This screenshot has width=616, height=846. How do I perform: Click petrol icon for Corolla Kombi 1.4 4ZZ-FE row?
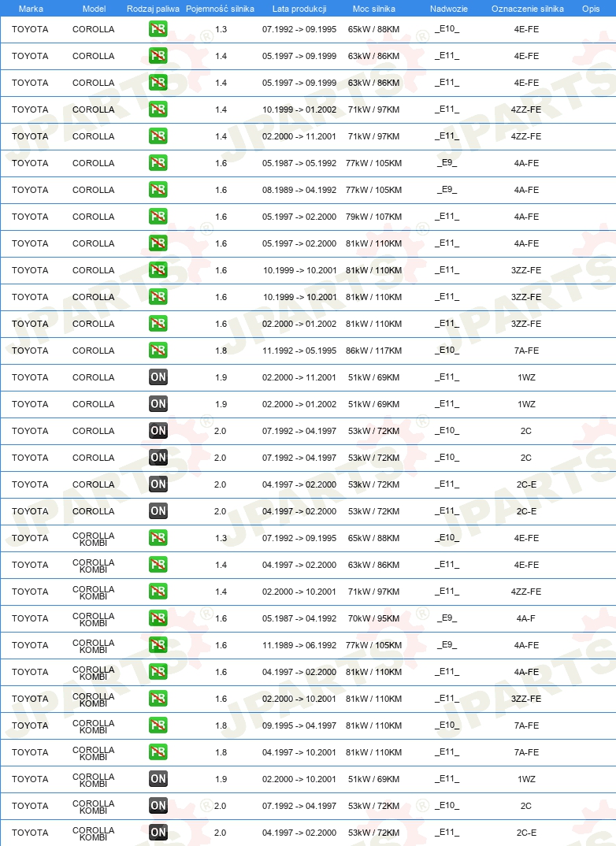[x=158, y=592]
